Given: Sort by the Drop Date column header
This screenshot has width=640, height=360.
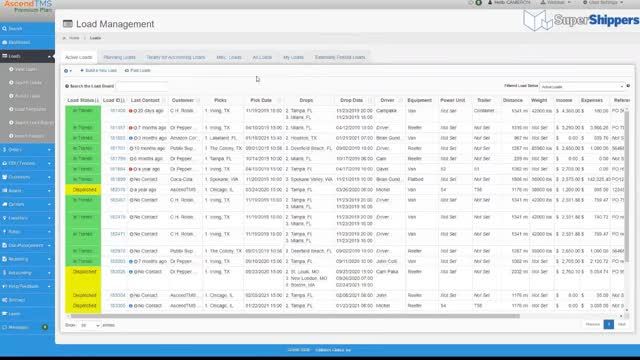Looking at the screenshot, I should (x=354, y=100).
